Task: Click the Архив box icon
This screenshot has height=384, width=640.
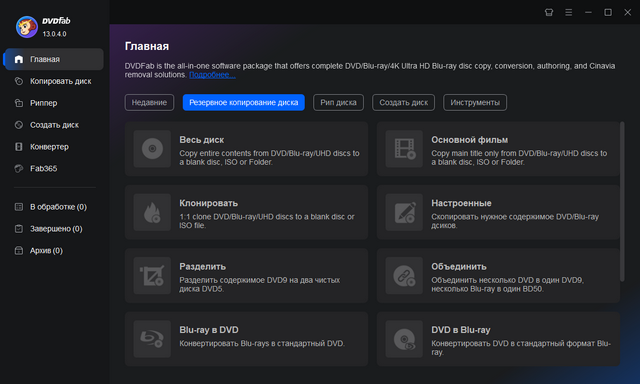Action: tap(19, 251)
